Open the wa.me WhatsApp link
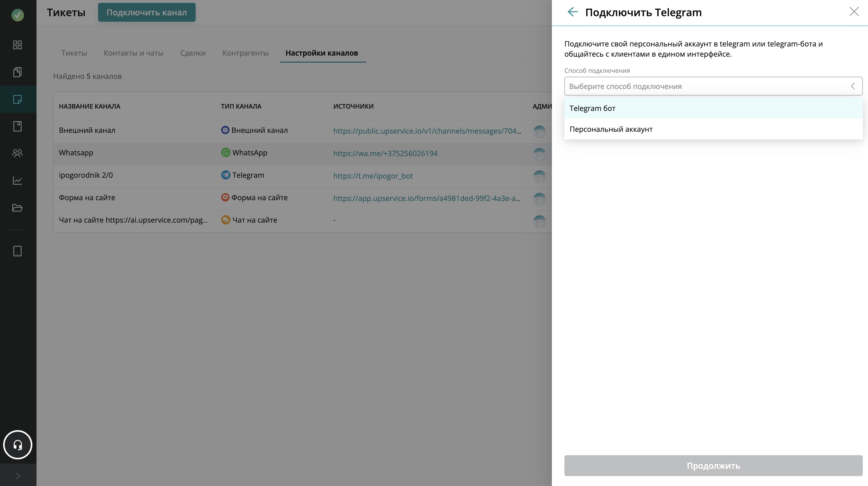Screen dimensions: 868x486 [x=385, y=153]
